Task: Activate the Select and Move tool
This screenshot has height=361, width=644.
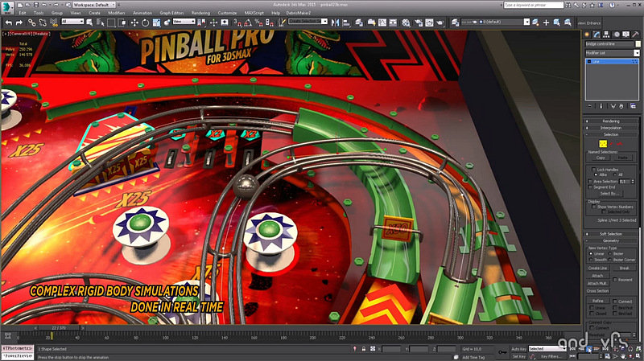Action: coord(134,23)
